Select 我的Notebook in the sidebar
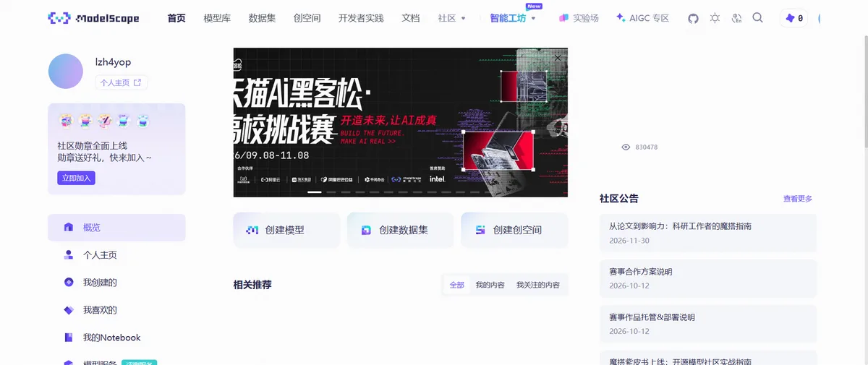The width and height of the screenshot is (868, 365). [x=116, y=338]
